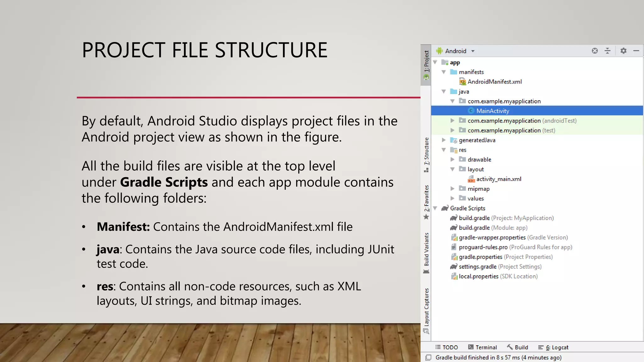644x362 pixels.
Task: Click the collapse all icon in project toolbar
Action: pyautogui.click(x=608, y=51)
